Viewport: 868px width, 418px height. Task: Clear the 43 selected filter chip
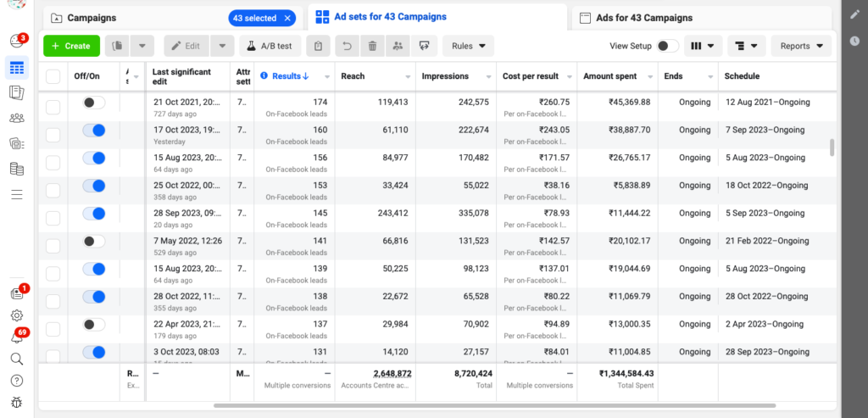tap(287, 18)
